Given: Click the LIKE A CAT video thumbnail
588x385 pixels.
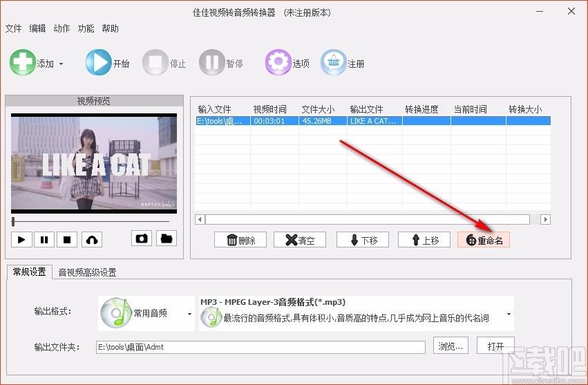Looking at the screenshot, I should (94, 163).
